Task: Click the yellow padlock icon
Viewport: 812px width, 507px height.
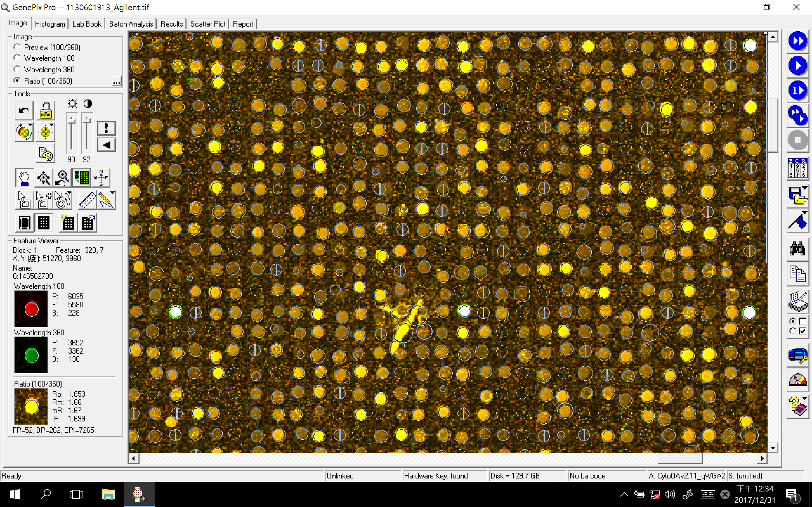Action: [x=45, y=111]
